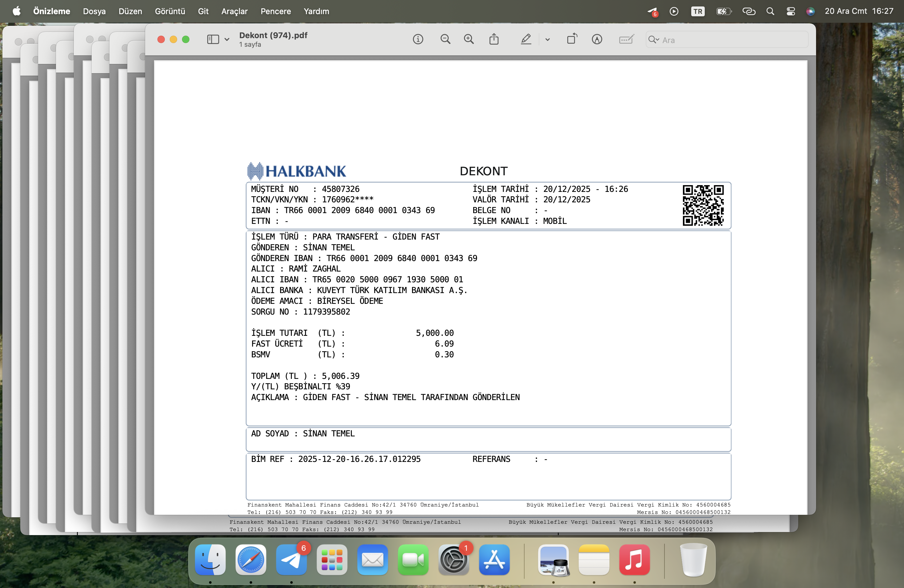Select the customer number '45807326'
Viewport: 904px width, 588px height.
coord(341,189)
